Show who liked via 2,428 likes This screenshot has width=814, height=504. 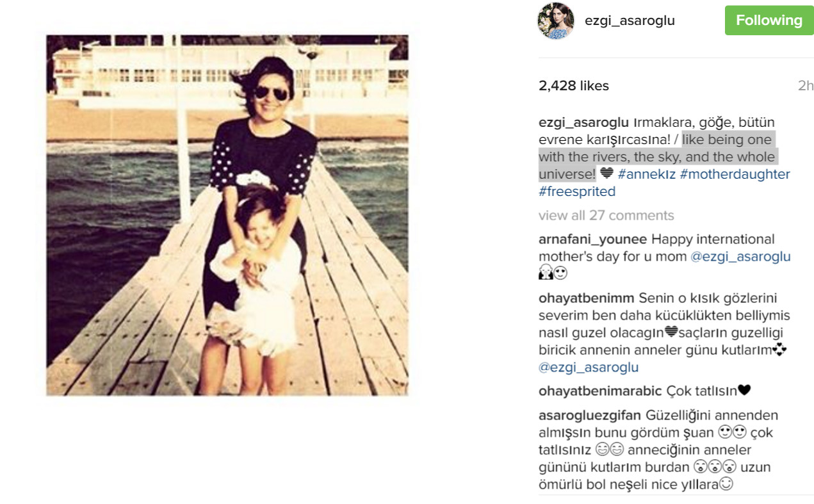click(574, 86)
